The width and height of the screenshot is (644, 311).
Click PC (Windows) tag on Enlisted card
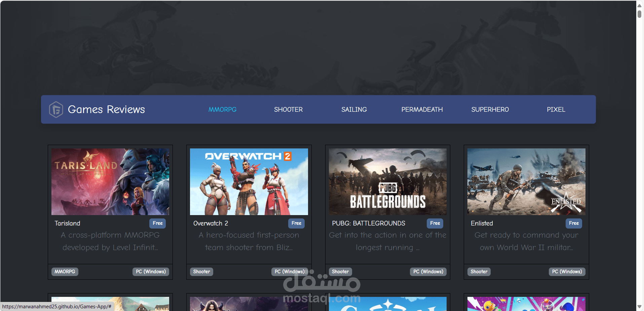point(567,272)
